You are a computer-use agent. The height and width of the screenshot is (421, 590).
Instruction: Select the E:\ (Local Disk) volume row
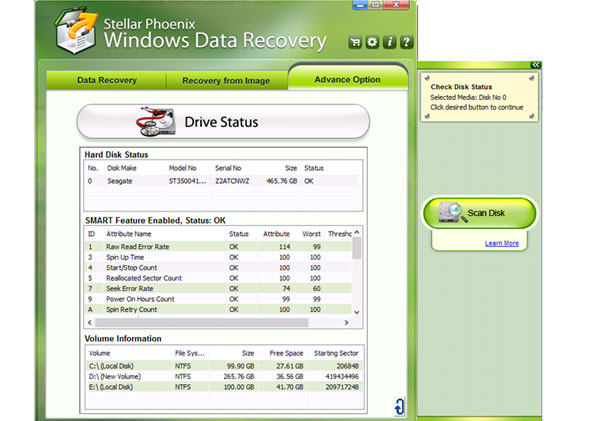coord(224,387)
